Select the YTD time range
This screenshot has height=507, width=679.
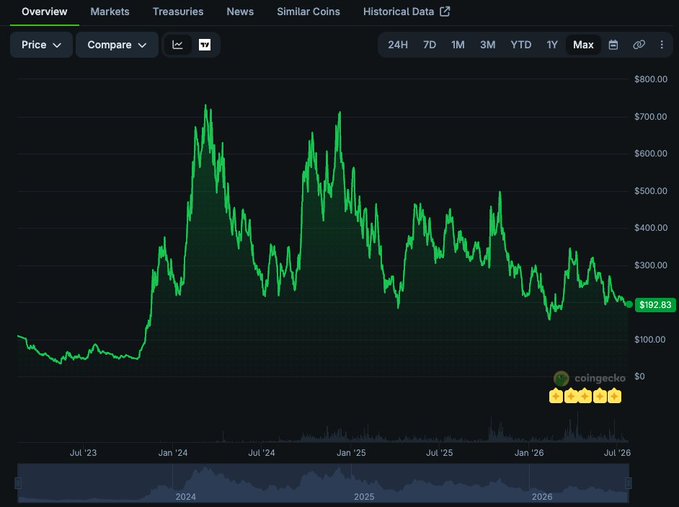(x=521, y=45)
